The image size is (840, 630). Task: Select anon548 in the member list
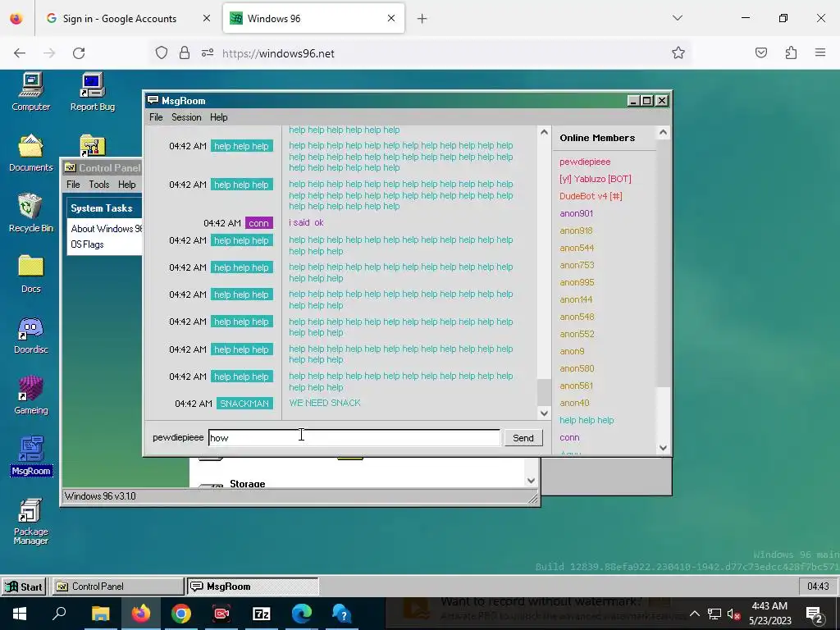tap(577, 317)
